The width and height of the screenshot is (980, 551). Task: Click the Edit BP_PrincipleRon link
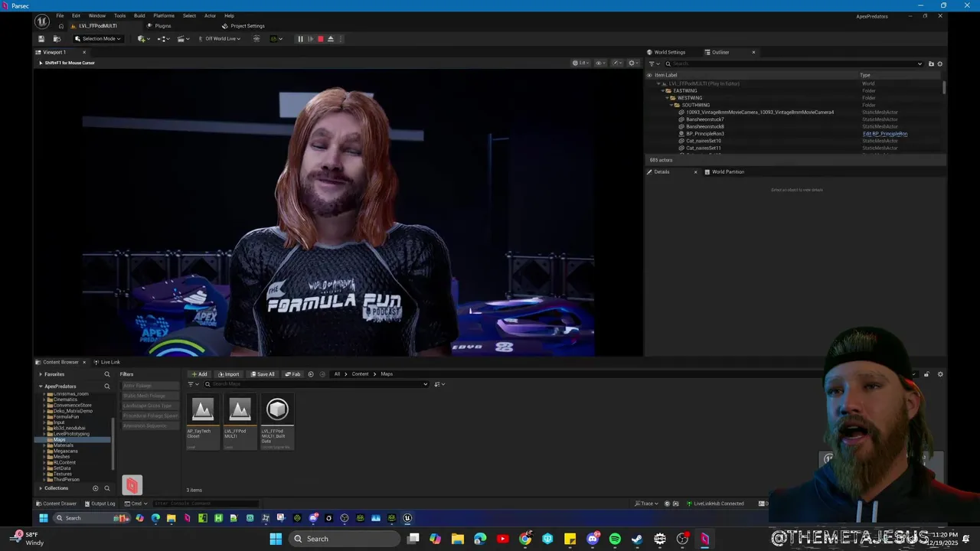coord(885,134)
